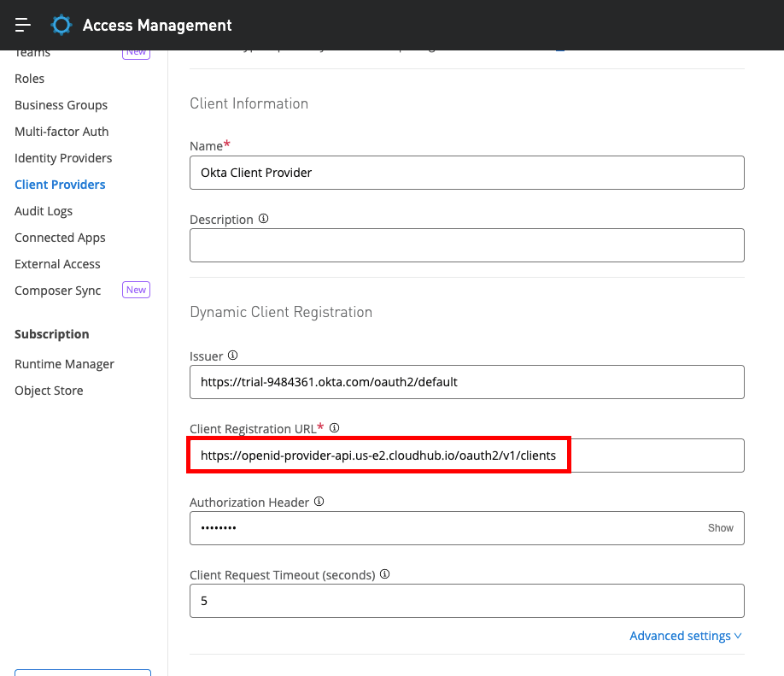Click the Issuer info icon
This screenshot has height=676, width=784.
pyautogui.click(x=232, y=356)
